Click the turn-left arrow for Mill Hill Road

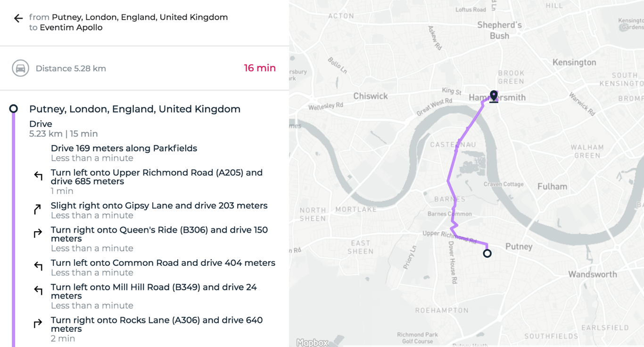(38, 290)
